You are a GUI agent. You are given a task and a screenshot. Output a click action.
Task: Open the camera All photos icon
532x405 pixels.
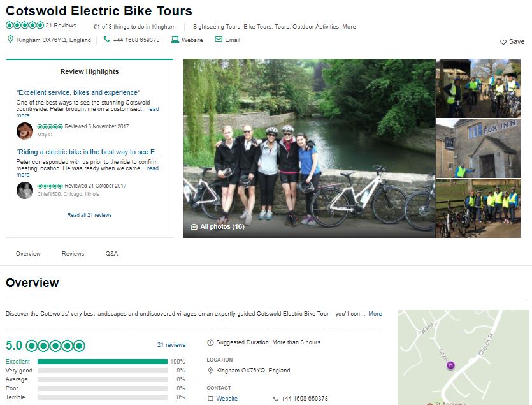pos(194,226)
